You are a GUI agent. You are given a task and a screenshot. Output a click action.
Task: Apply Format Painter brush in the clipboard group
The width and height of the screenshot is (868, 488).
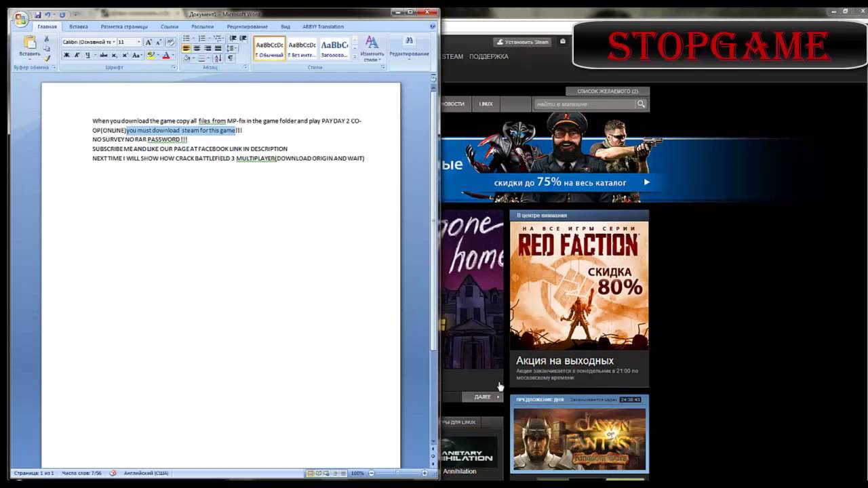point(47,58)
